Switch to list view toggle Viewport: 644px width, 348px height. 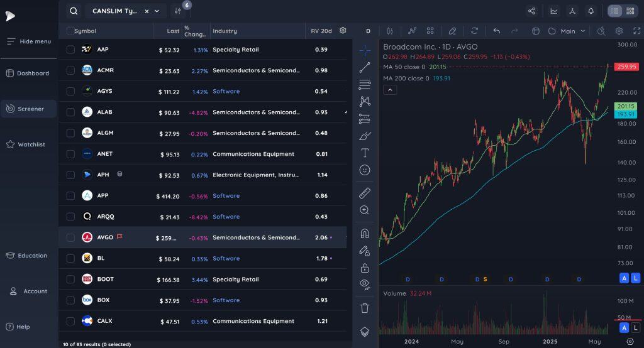(x=614, y=11)
